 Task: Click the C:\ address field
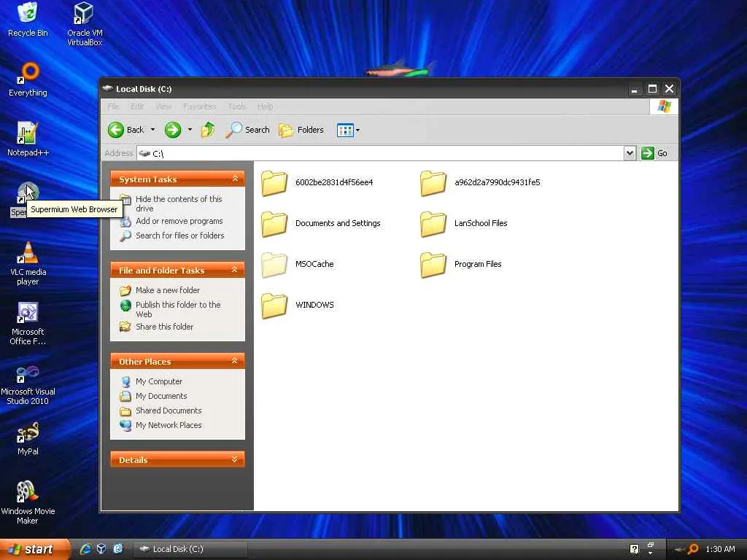point(380,153)
